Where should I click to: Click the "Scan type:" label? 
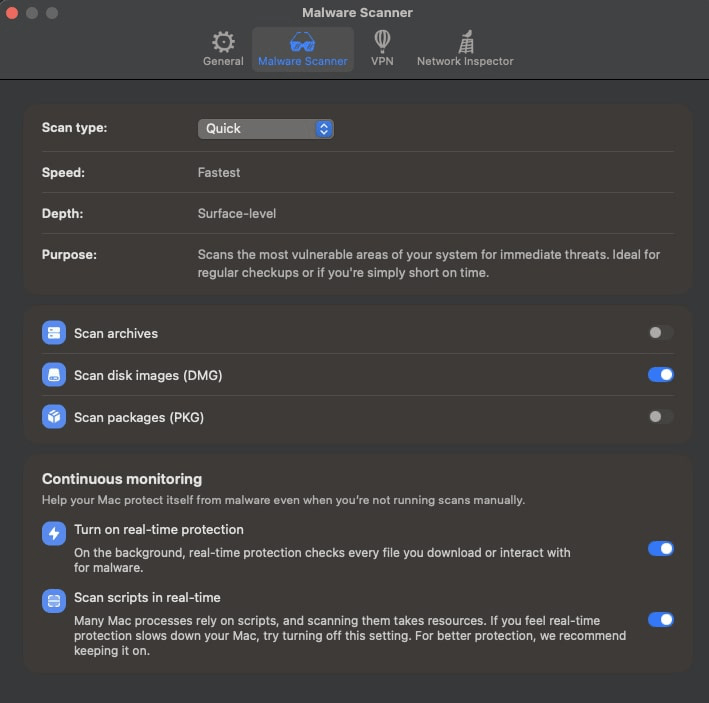pyautogui.click(x=75, y=128)
